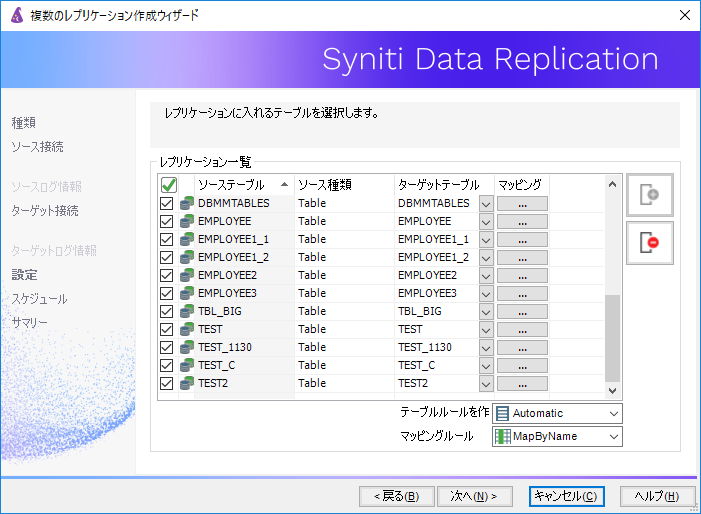Screen dimensions: 701x514
Task: Open target table dropdown for EMPLOYEE3
Action: (x=486, y=294)
